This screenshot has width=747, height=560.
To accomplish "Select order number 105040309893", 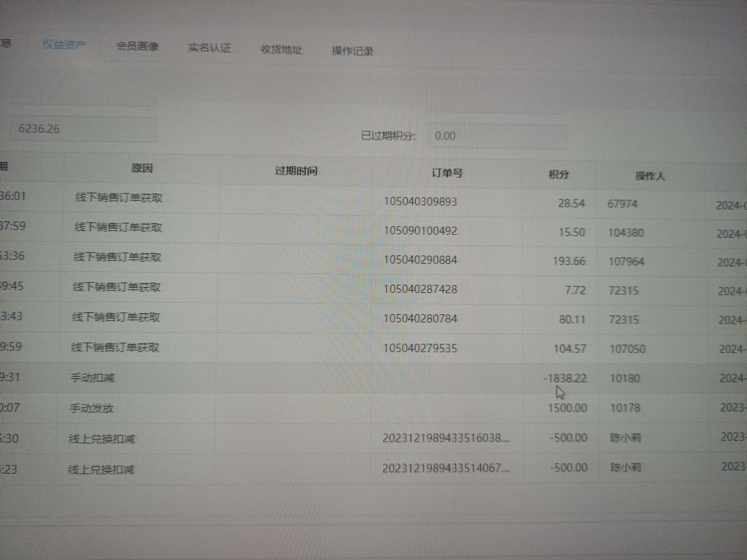I will click(420, 201).
